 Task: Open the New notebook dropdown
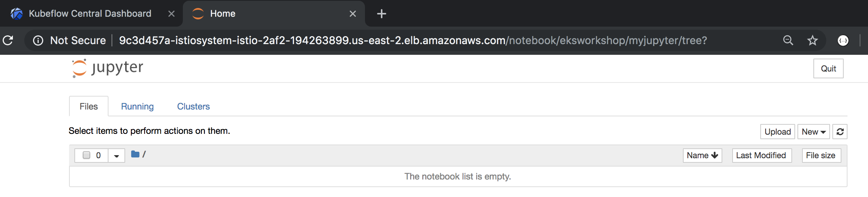click(x=813, y=132)
